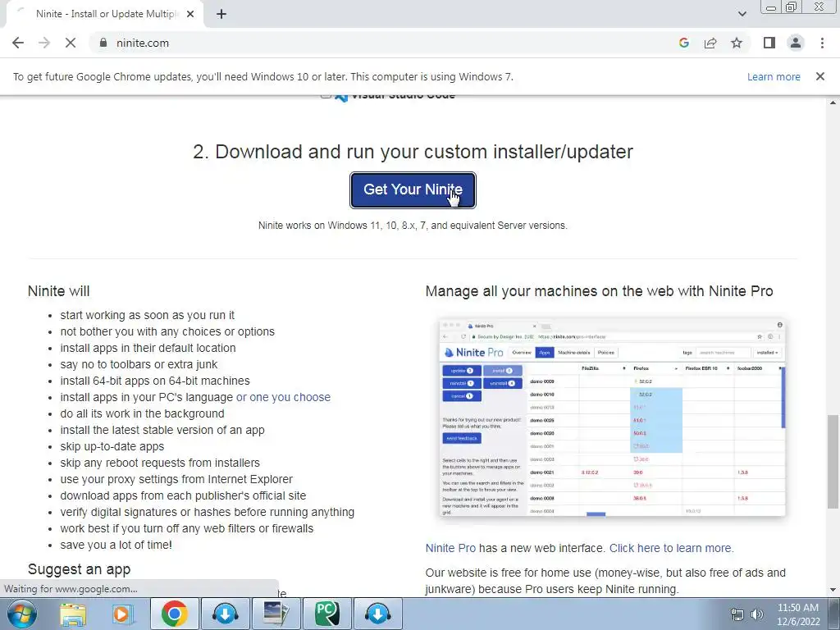Open the Chrome profile avatar
Screen dimensions: 840x630
point(796,43)
